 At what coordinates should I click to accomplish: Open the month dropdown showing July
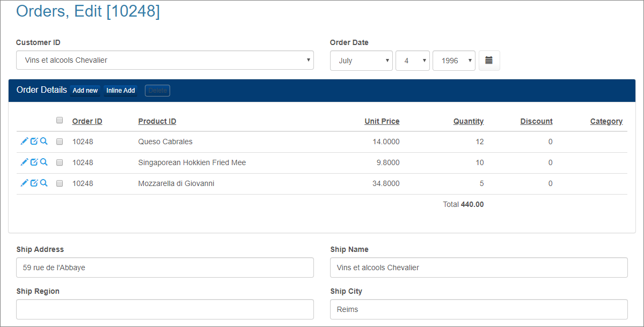(x=361, y=60)
